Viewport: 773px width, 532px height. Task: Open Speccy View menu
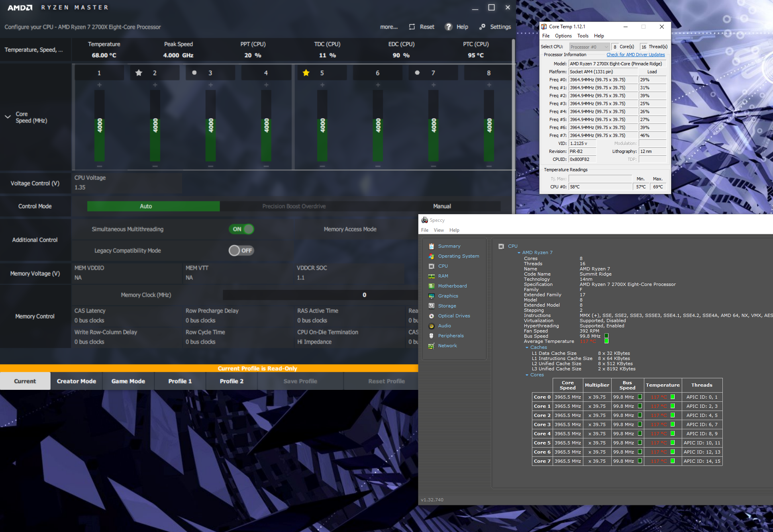pos(439,230)
